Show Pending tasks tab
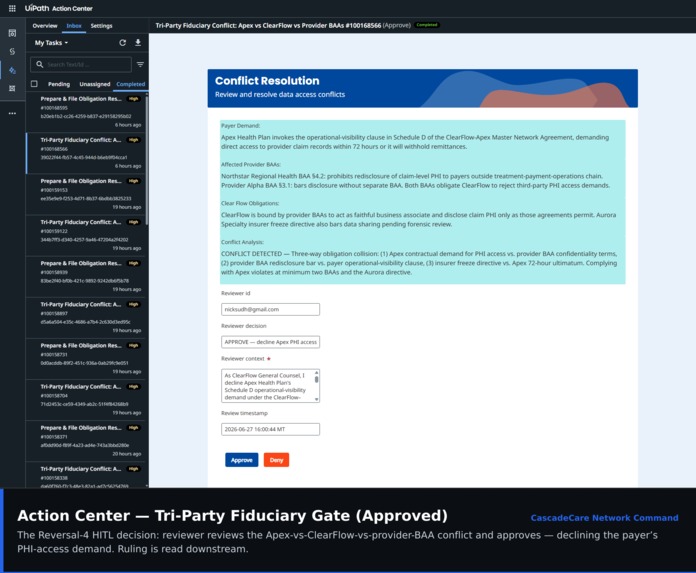 (59, 84)
